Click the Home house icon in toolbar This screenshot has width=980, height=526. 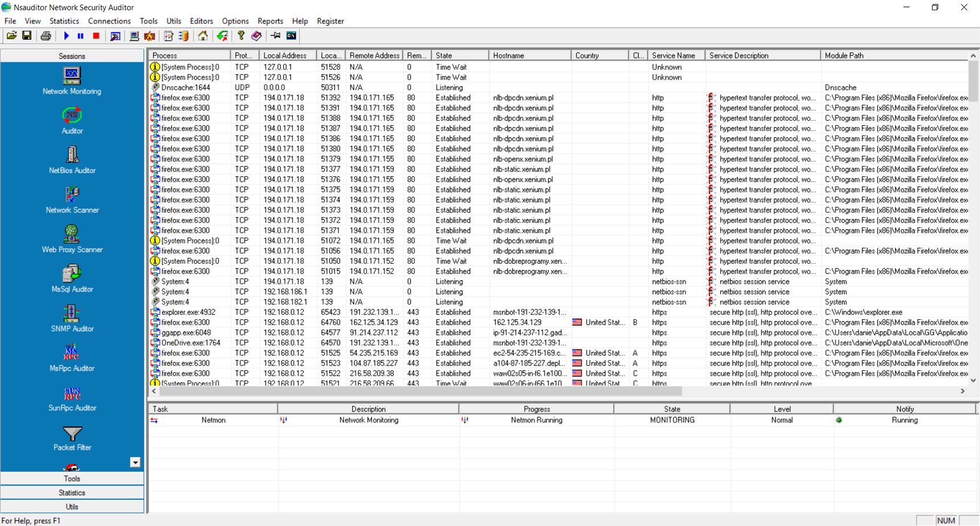[203, 36]
